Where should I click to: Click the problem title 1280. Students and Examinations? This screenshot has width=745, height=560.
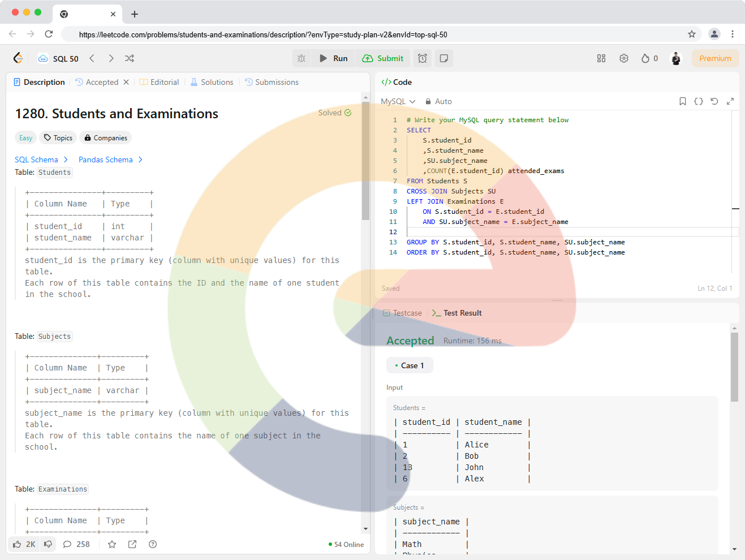tap(117, 114)
